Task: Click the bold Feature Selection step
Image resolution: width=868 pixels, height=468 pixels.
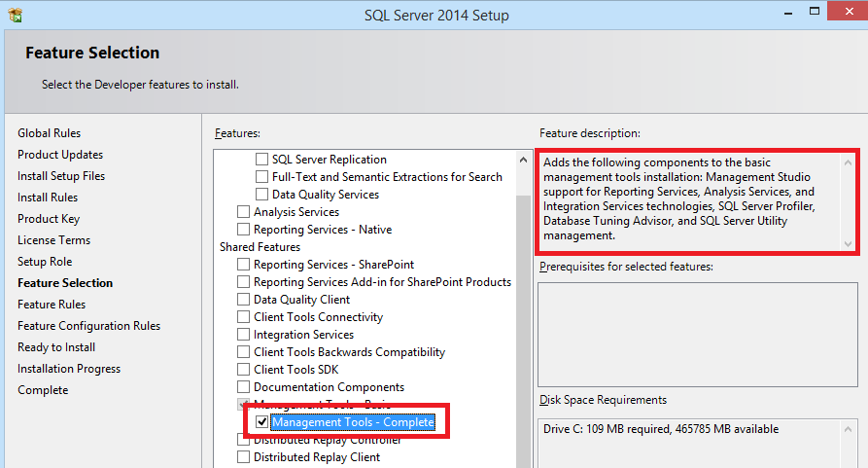Action: (x=65, y=283)
